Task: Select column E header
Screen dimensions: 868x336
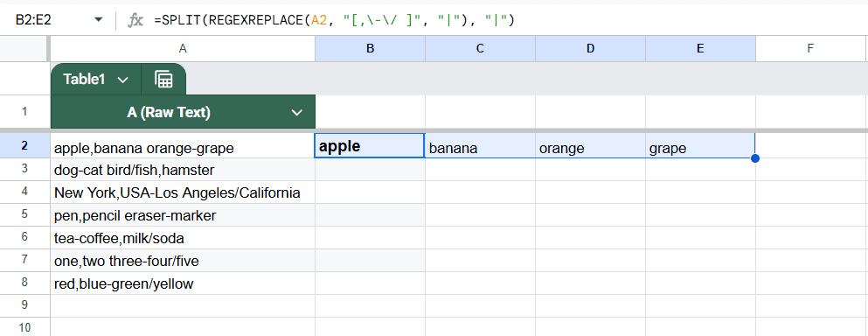Action: tap(701, 49)
